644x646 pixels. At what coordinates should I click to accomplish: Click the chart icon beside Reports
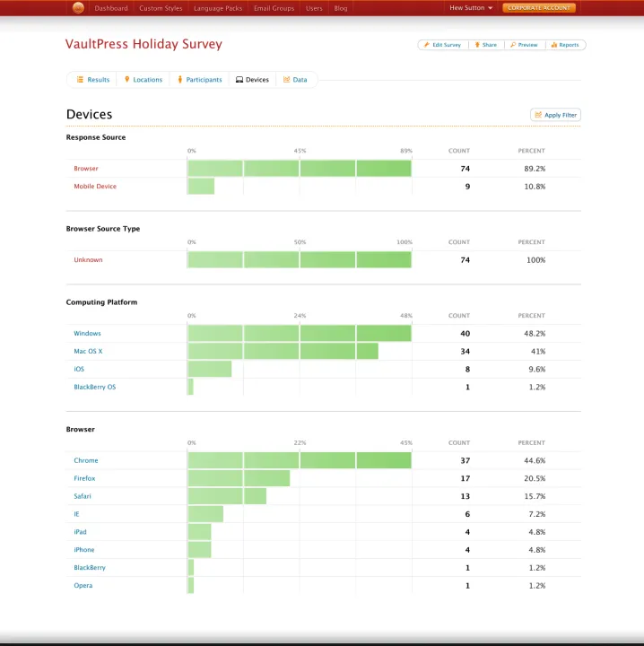(x=554, y=45)
